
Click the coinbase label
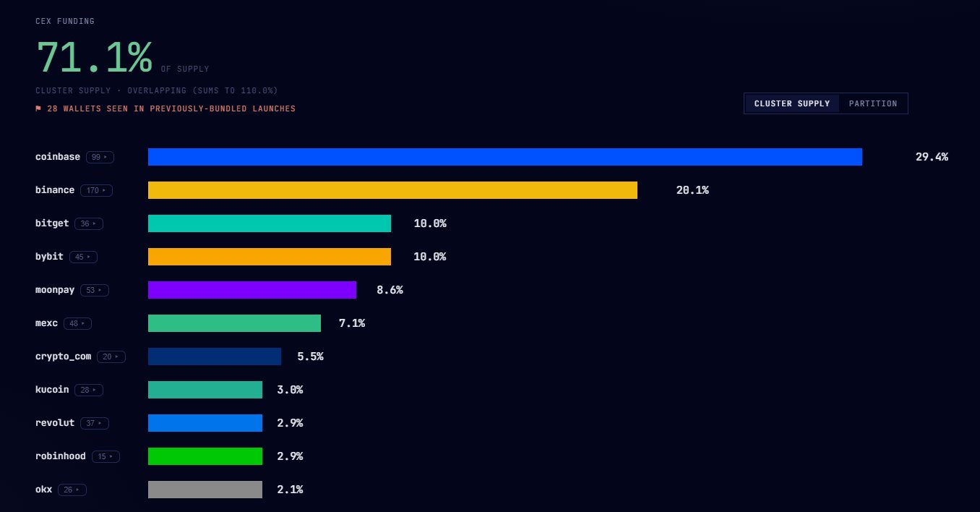pos(58,157)
